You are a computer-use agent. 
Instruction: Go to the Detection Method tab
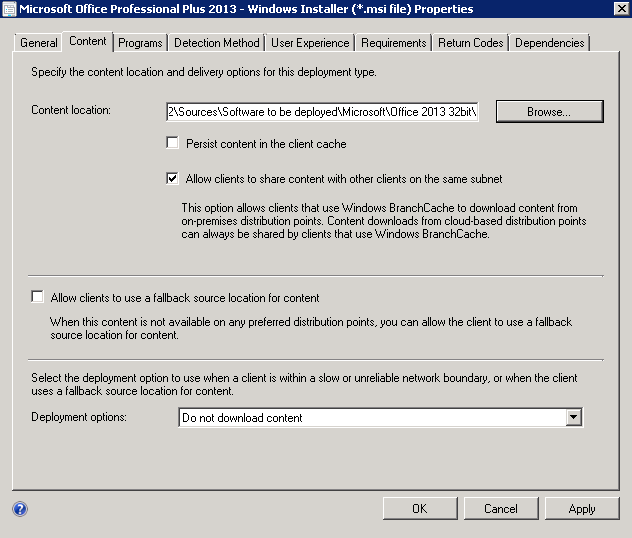coord(216,43)
